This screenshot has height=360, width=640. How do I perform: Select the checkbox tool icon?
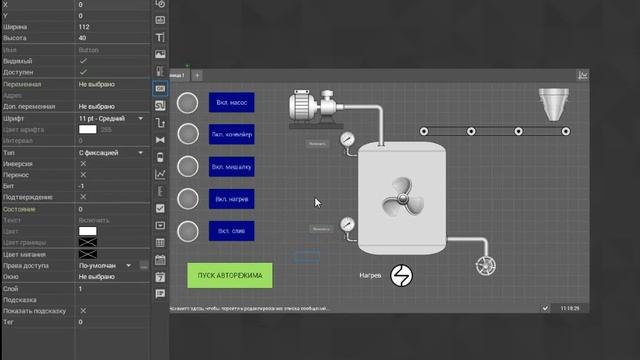pos(160,208)
